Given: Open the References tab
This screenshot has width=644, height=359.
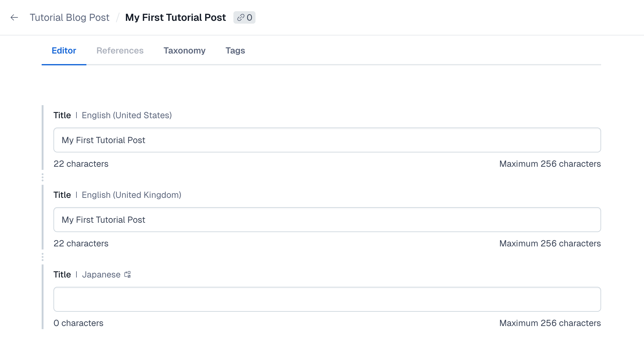Looking at the screenshot, I should pyautogui.click(x=120, y=51).
